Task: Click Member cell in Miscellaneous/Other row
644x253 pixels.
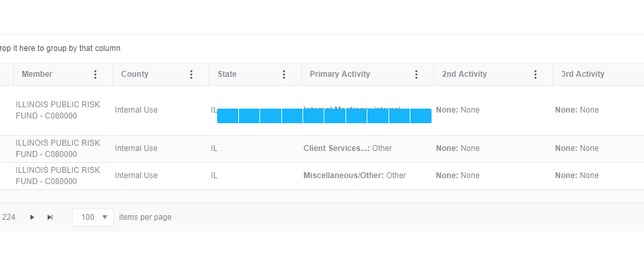Action: pyautogui.click(x=58, y=176)
